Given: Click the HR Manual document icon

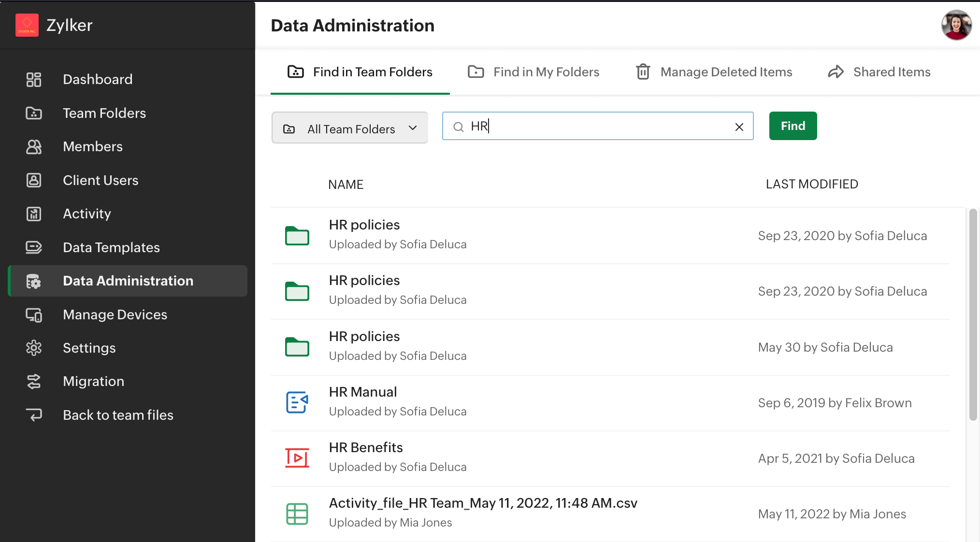Looking at the screenshot, I should coord(297,402).
